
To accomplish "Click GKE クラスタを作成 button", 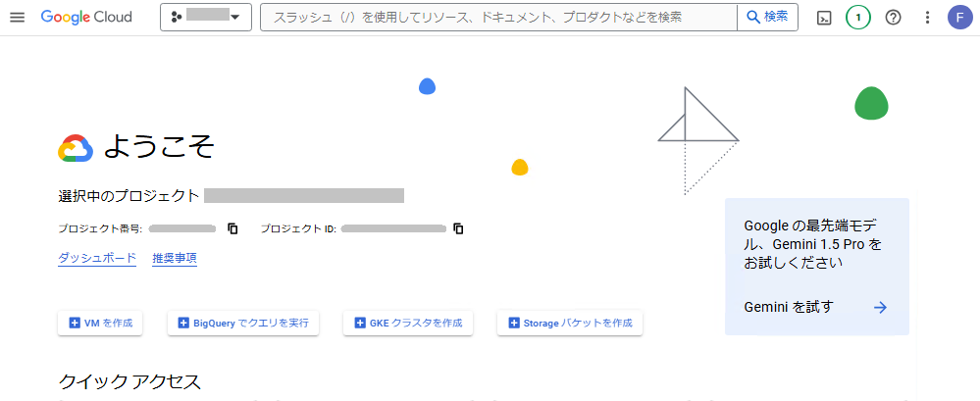I will coord(408,323).
